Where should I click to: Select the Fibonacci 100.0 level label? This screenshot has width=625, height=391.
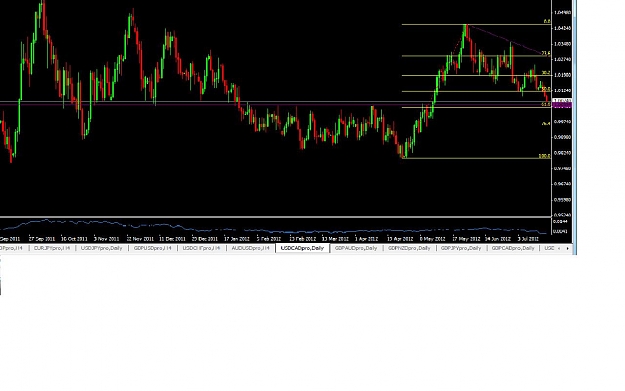click(545, 156)
